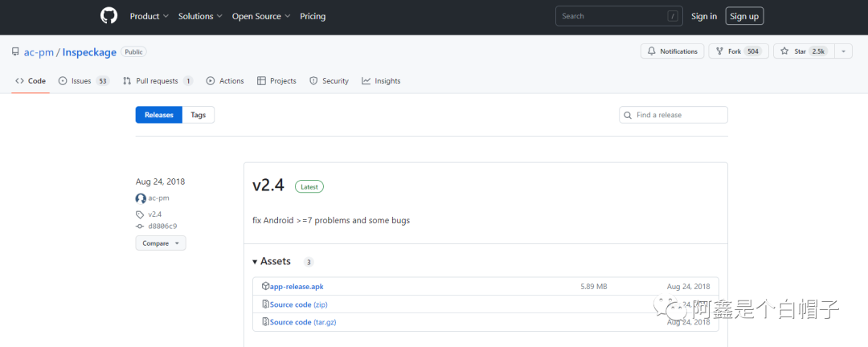868x347 pixels.
Task: Open the Actions tab
Action: pyautogui.click(x=225, y=81)
